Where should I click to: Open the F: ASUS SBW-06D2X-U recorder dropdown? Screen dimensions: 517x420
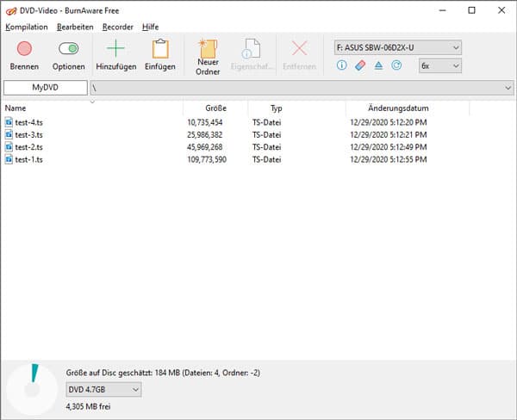(x=397, y=47)
